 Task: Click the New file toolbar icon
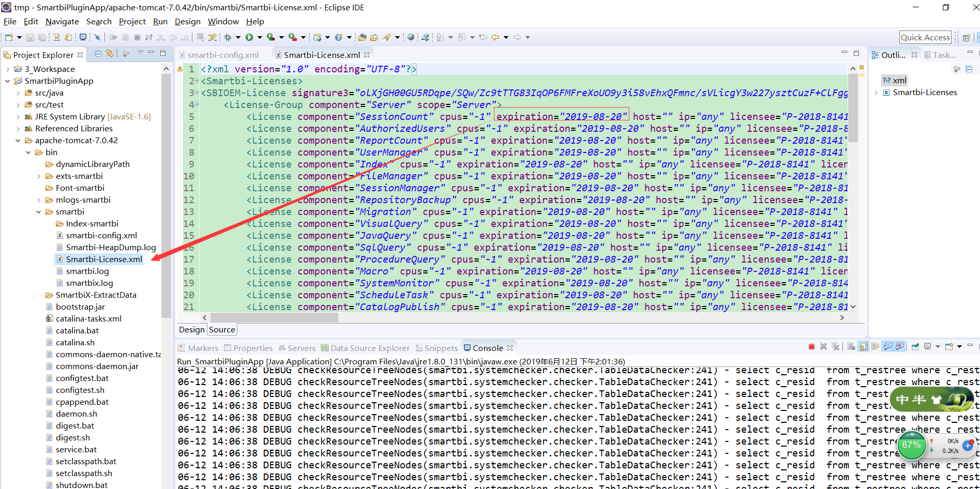click(9, 37)
